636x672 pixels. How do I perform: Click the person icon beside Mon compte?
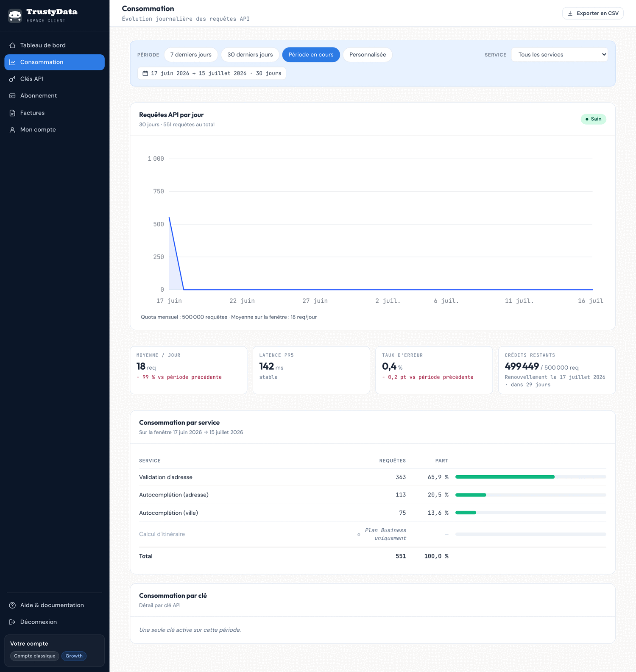click(x=12, y=130)
